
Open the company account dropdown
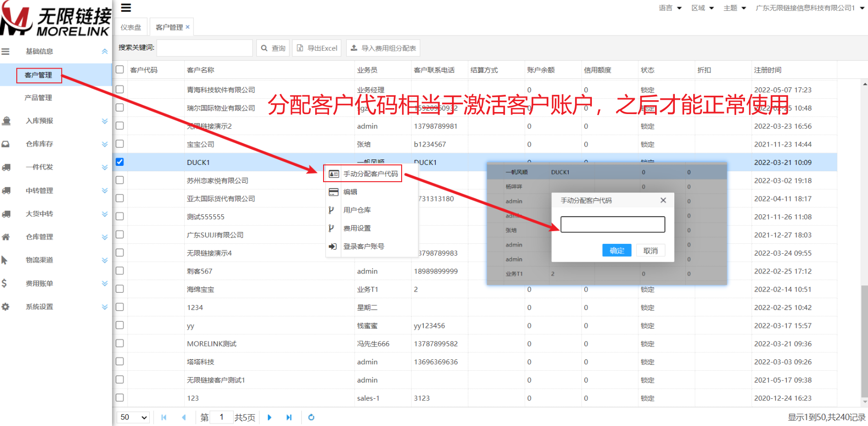(810, 8)
